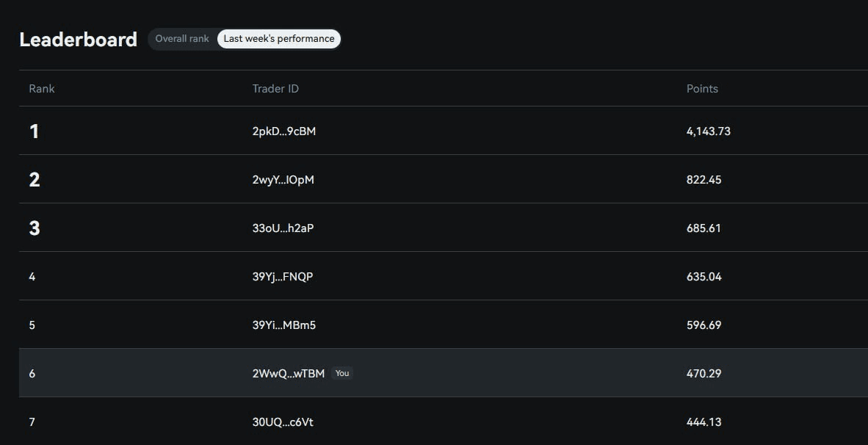Viewport: 868px width, 445px height.
Task: Click the Trader ID column header
Action: [275, 89]
